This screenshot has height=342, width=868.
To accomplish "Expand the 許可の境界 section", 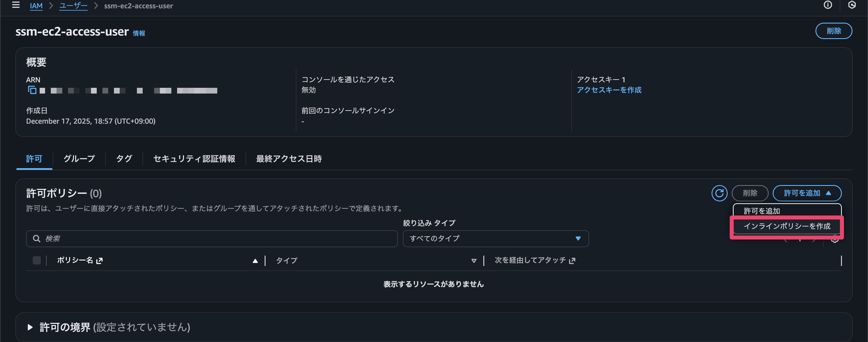I will 30,327.
